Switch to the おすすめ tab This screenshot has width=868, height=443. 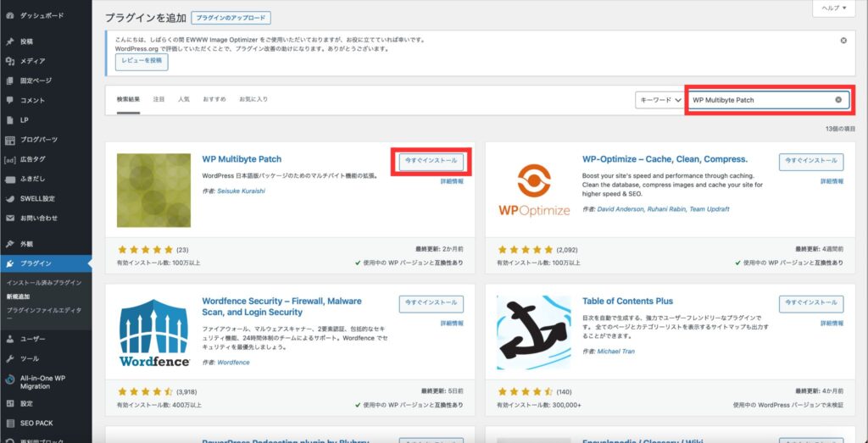point(214,100)
